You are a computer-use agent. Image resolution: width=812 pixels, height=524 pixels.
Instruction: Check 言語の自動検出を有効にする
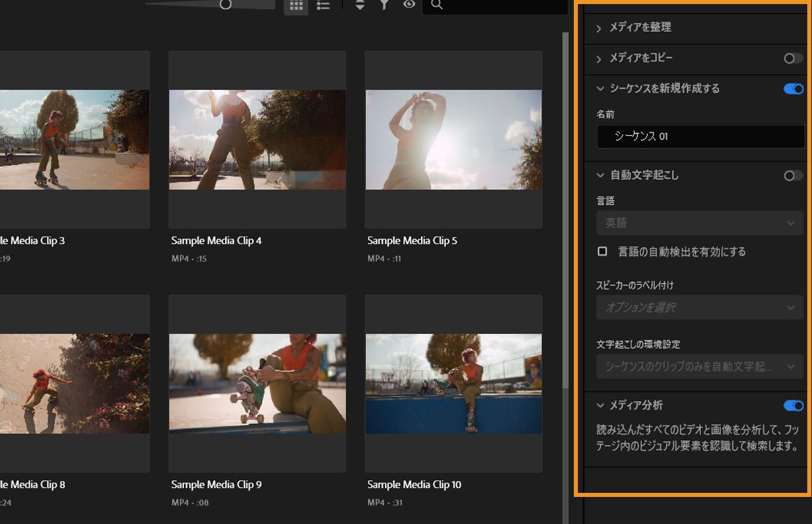(x=602, y=251)
